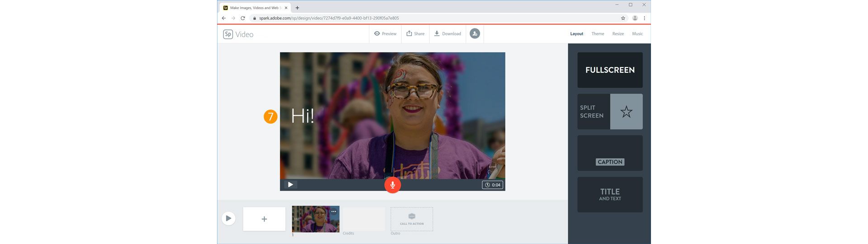The width and height of the screenshot is (868, 244).
Task: Open the Chrome three-dot menu
Action: pos(644,18)
